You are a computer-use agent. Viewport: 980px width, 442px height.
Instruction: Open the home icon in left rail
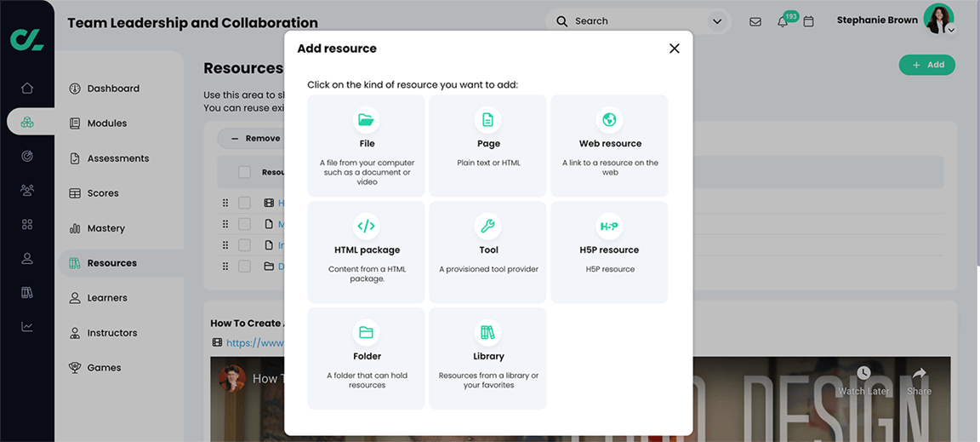[x=27, y=88]
